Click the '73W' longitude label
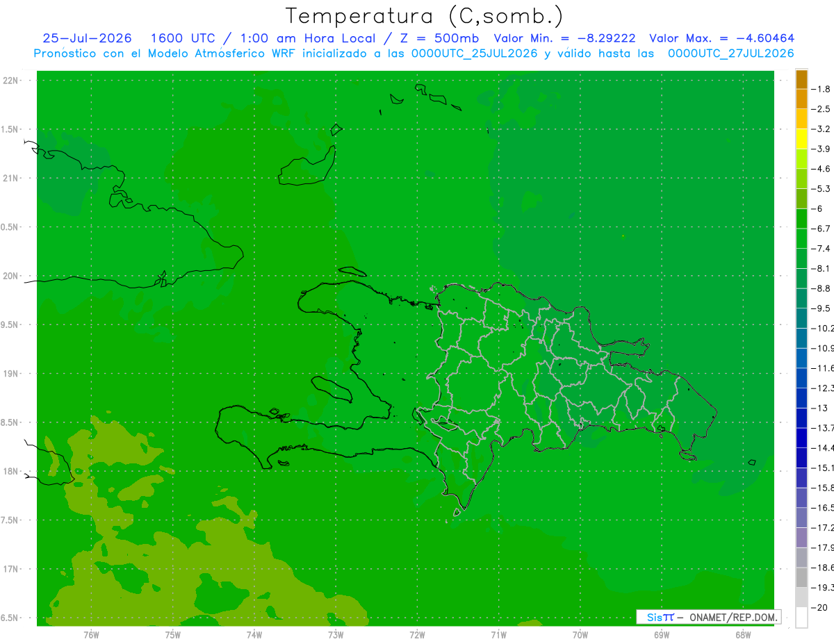This screenshot has height=644, width=834. pyautogui.click(x=336, y=634)
